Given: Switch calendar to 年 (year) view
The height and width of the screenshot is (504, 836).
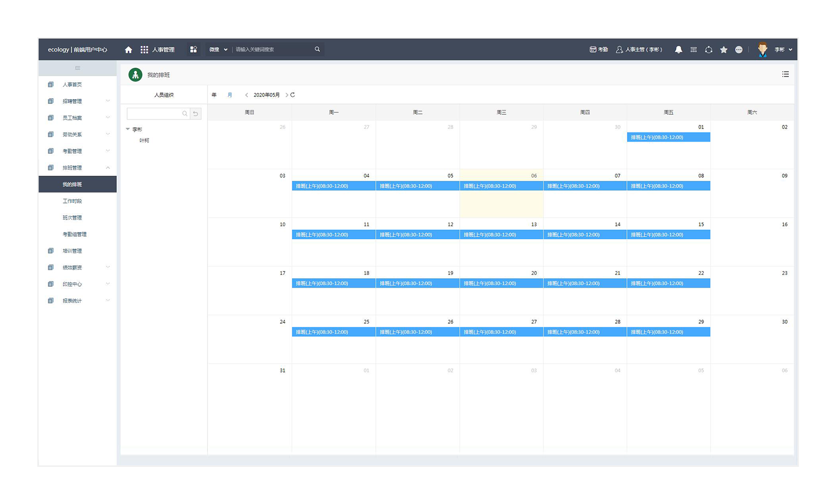Looking at the screenshot, I should click(214, 95).
